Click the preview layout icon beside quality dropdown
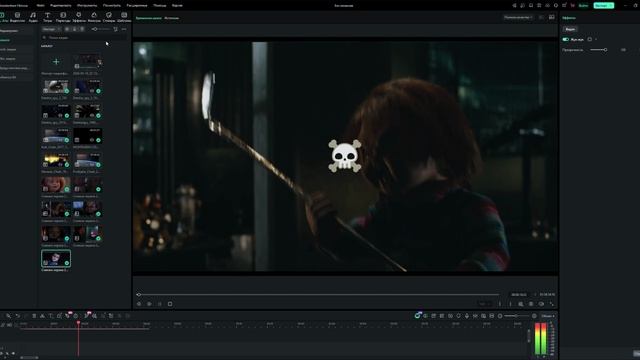640x360 pixels. click(551, 18)
